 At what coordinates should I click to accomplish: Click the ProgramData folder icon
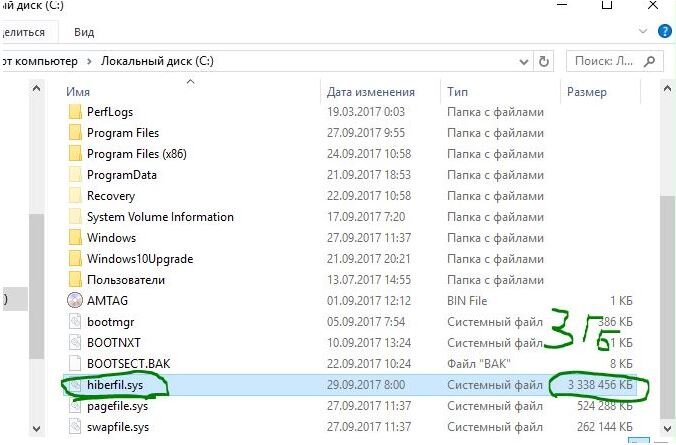[x=75, y=175]
